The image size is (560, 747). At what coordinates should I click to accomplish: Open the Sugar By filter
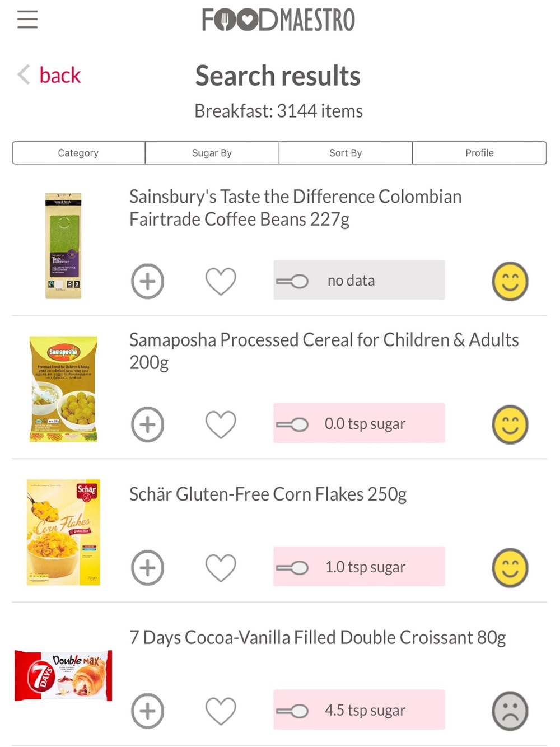click(x=212, y=153)
